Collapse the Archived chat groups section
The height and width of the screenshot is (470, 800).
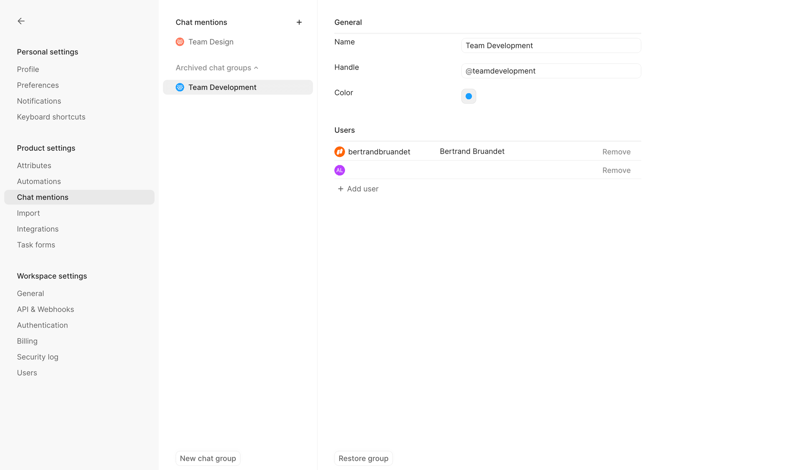[x=217, y=68]
